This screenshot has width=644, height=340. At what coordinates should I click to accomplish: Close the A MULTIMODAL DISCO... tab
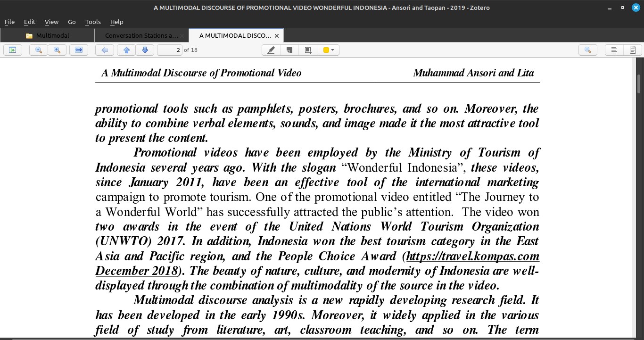pos(277,36)
